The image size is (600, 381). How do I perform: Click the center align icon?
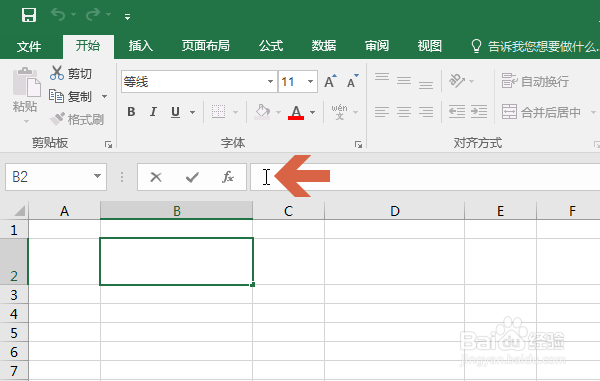pyautogui.click(x=404, y=112)
